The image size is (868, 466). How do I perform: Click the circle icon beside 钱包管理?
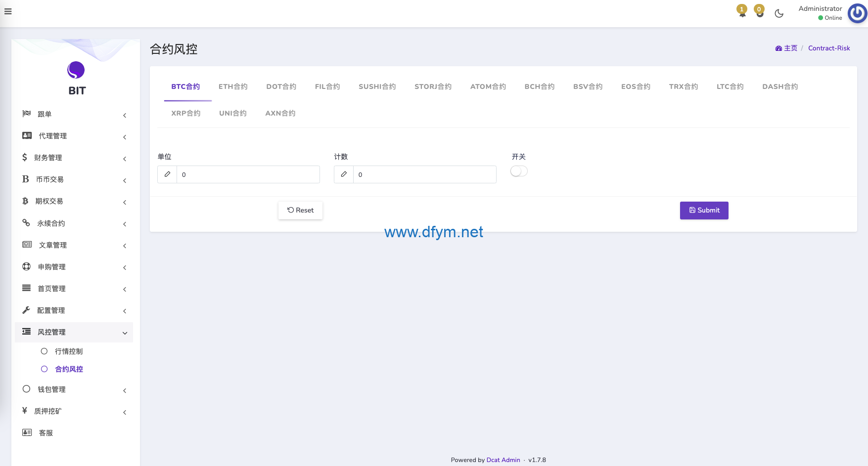27,389
